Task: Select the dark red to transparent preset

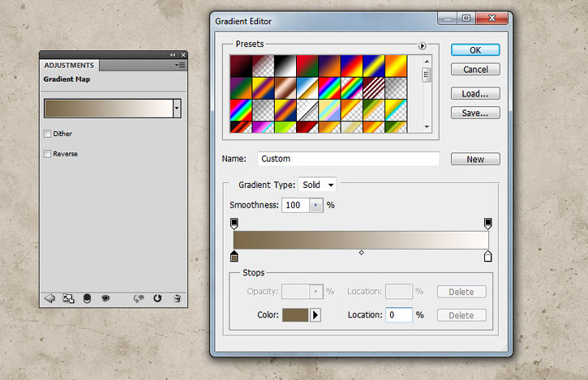Action: tap(263, 66)
